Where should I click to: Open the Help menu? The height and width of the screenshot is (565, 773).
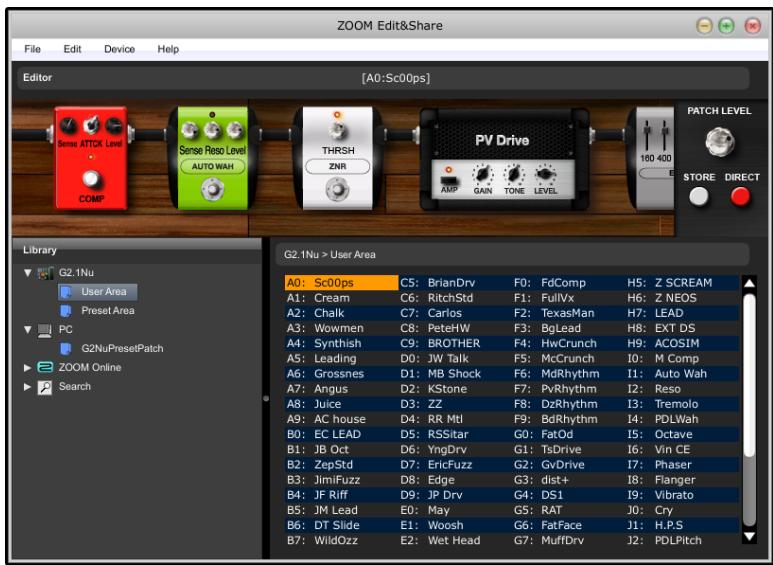tap(168, 49)
